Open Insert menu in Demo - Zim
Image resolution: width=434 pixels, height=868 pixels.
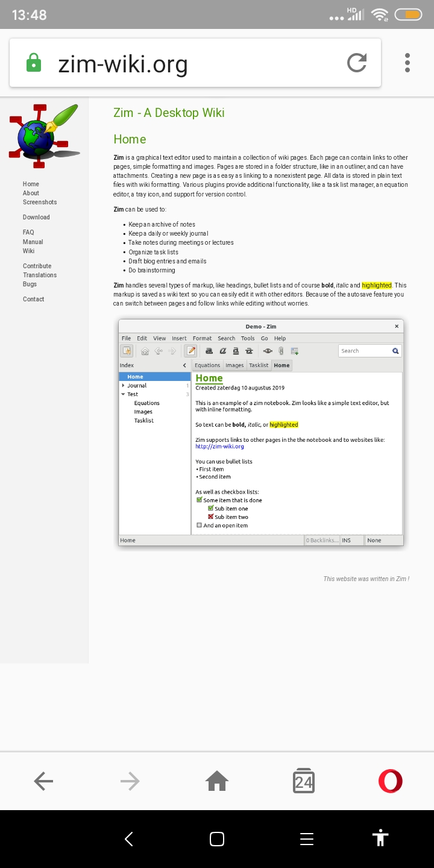[x=179, y=338]
